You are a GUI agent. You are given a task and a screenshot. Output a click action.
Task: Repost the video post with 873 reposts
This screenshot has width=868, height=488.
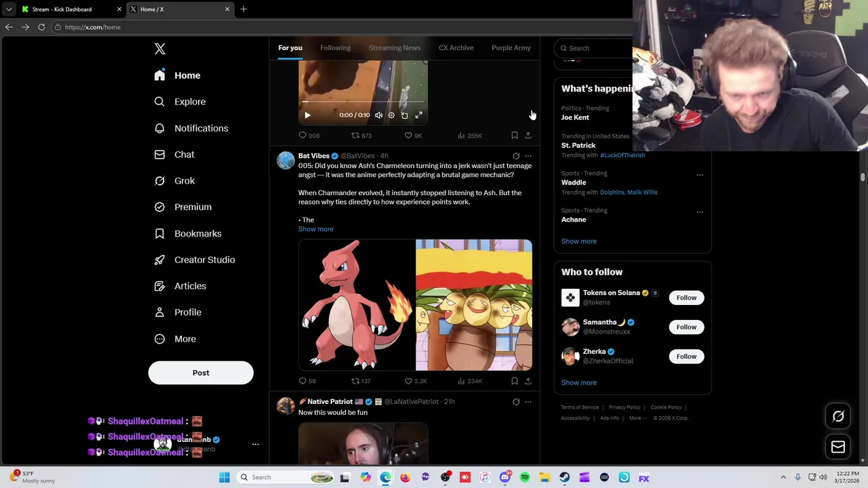[361, 136]
